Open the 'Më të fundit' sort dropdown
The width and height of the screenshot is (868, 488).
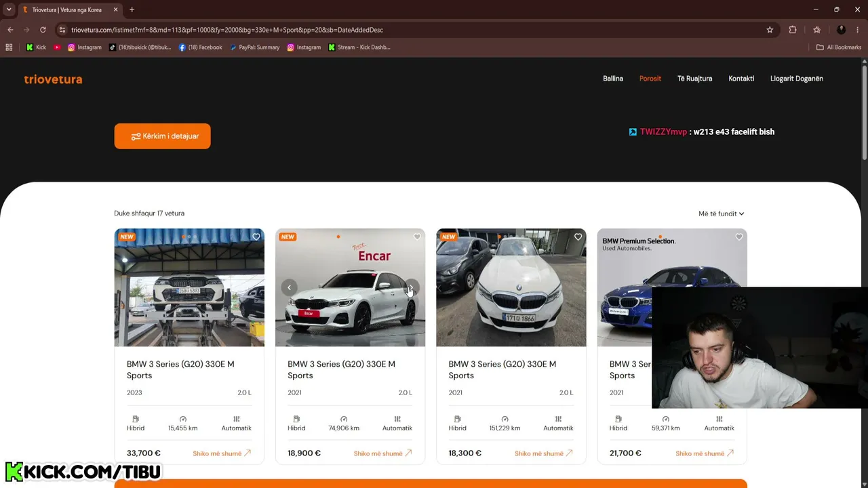pos(721,213)
